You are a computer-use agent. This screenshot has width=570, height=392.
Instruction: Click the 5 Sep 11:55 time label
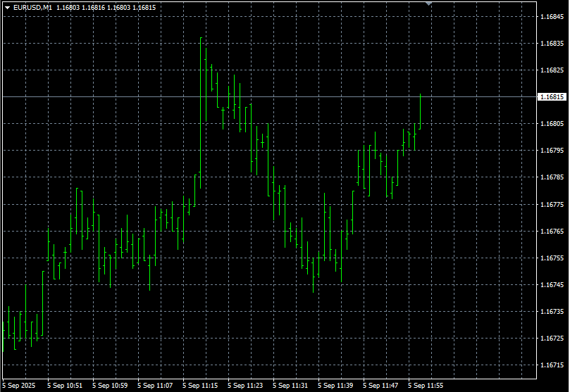[426, 386]
